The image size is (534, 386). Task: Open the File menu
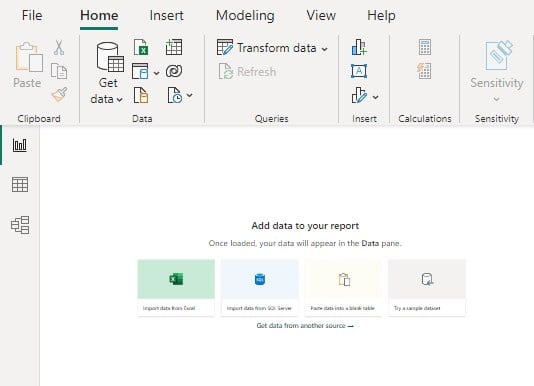tap(32, 15)
